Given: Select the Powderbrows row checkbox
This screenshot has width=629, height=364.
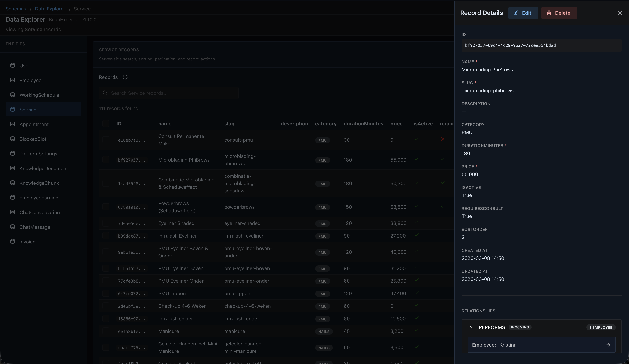Looking at the screenshot, I should (x=106, y=207).
